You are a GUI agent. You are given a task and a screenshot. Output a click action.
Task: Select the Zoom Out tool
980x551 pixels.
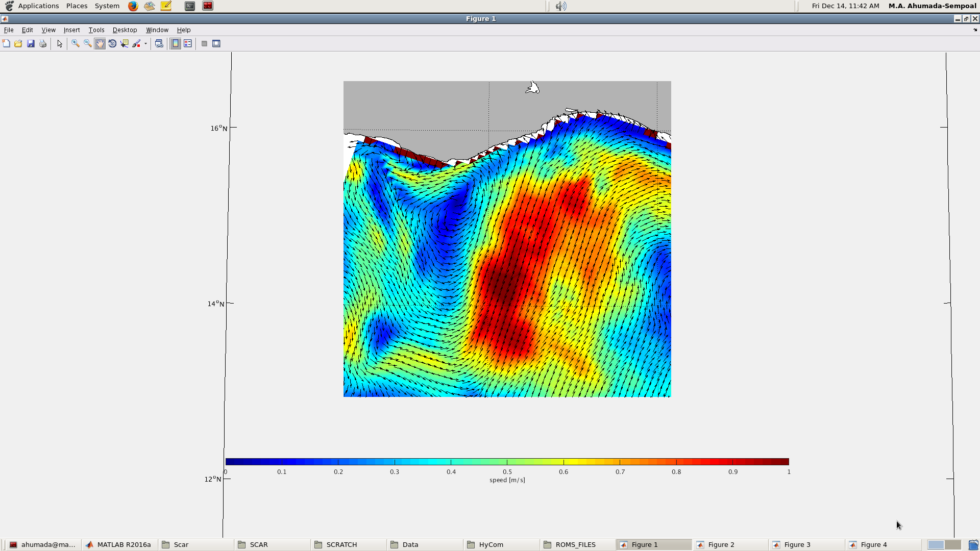coord(88,44)
